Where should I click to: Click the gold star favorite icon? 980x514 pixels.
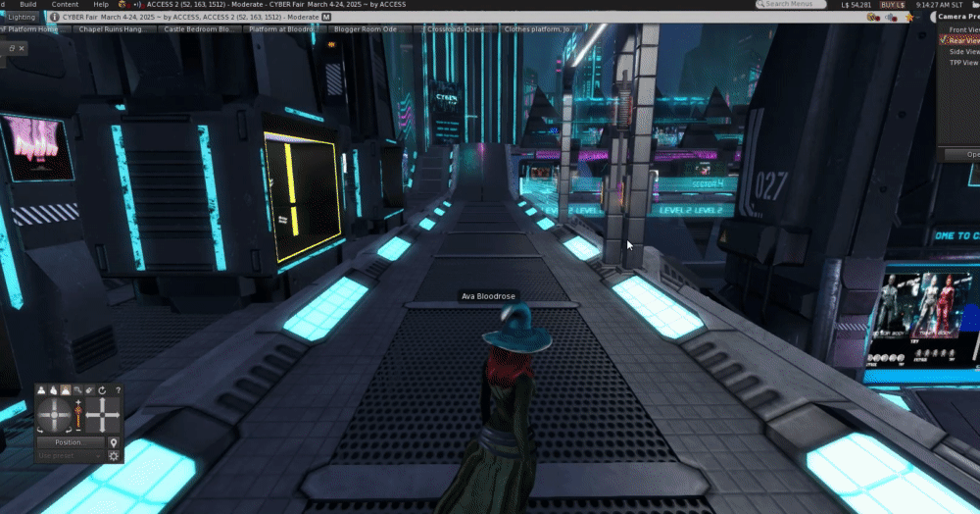(x=909, y=18)
